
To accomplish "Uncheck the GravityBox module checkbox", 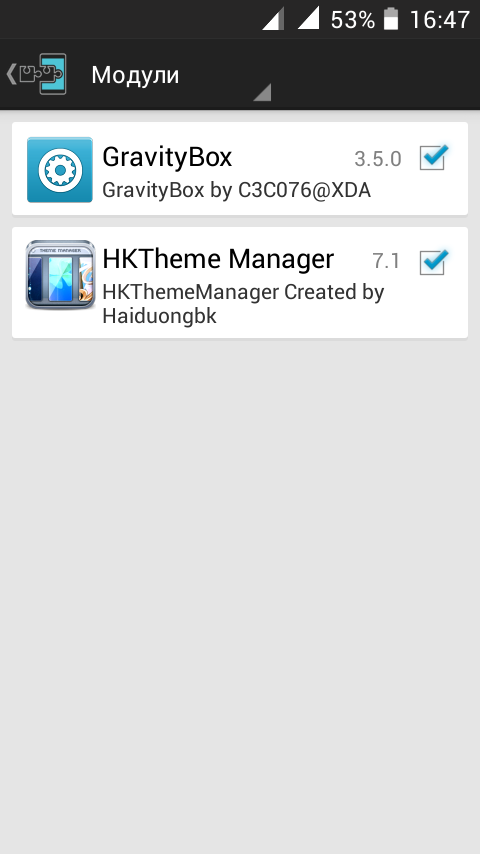I will point(434,158).
